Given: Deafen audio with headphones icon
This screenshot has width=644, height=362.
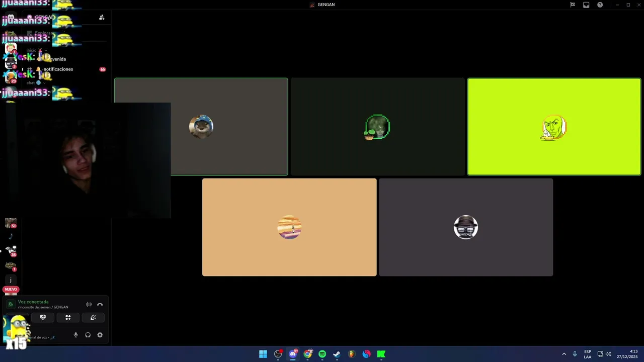Looking at the screenshot, I should tap(88, 335).
